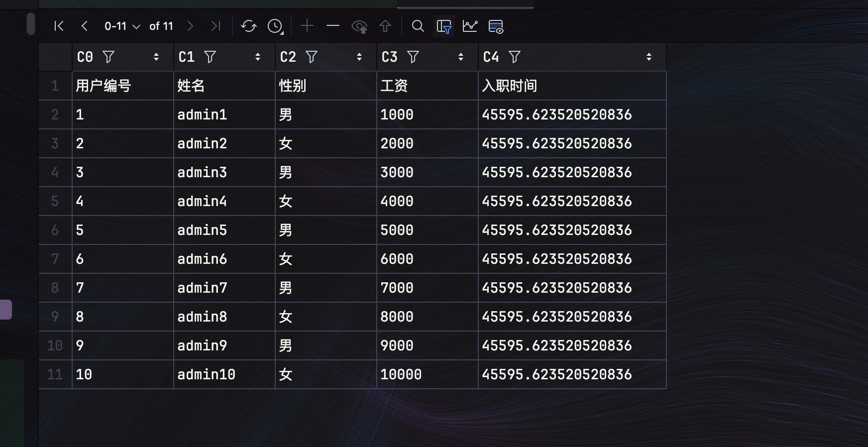Select cell 'admin6'

click(x=224, y=259)
